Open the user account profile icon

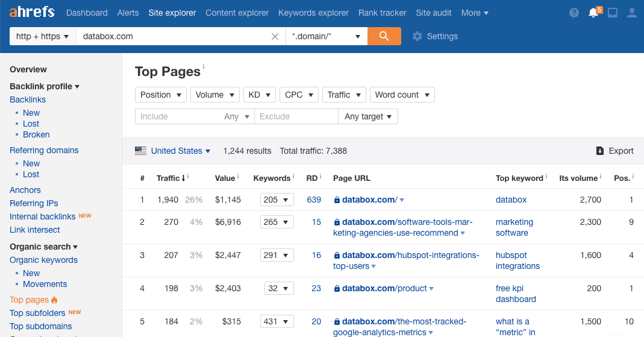(x=631, y=13)
